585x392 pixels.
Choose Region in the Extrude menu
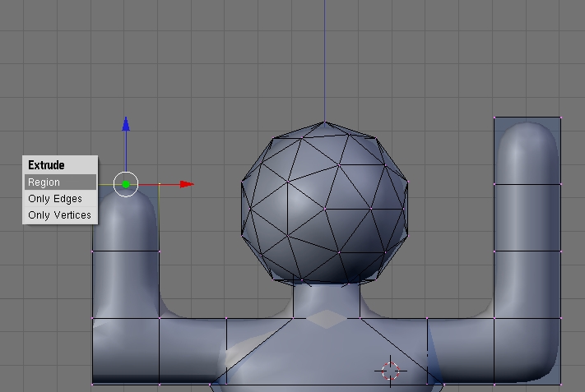point(60,182)
